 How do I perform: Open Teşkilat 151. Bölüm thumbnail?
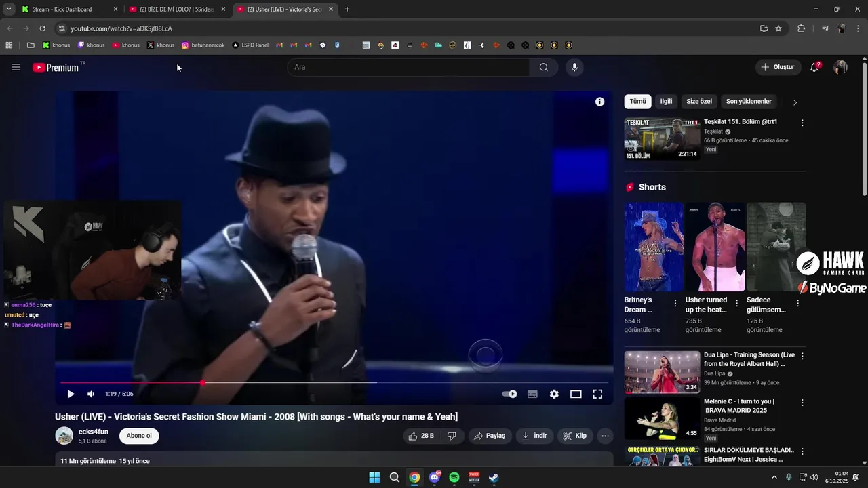pos(662,139)
